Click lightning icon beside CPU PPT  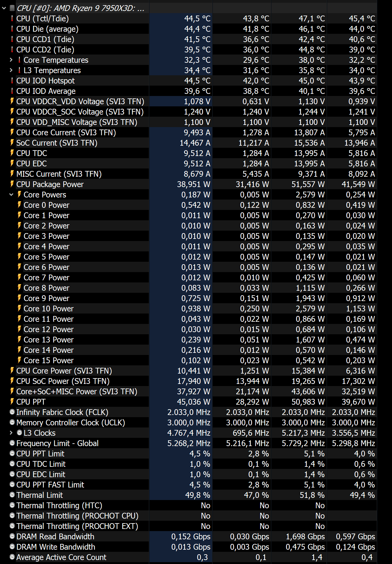12,402
